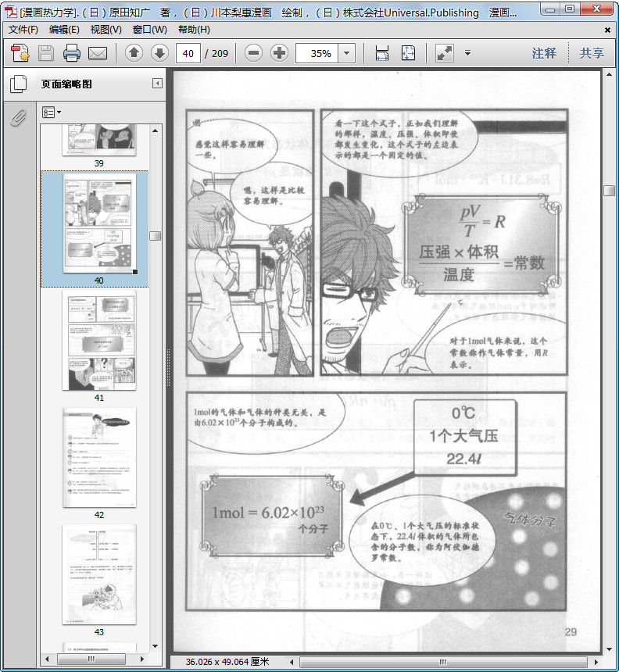Click thumbnail panel horizontal scrollbar thumb
The image size is (619, 672).
click(x=91, y=659)
